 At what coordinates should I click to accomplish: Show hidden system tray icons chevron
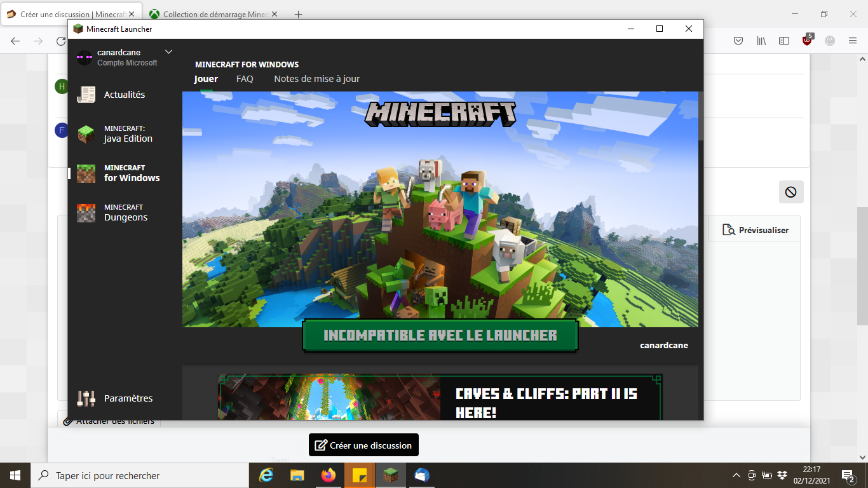(x=736, y=475)
